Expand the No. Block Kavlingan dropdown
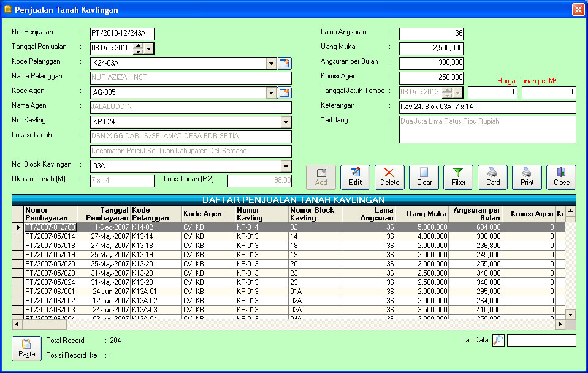Viewport: 588px width, 373px height. tap(285, 166)
